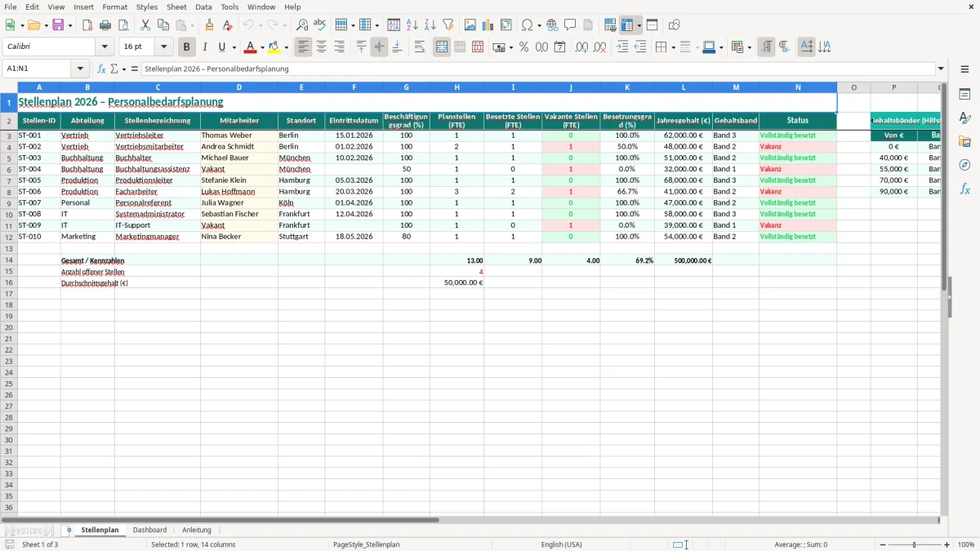Click the Print icon
The height and width of the screenshot is (551, 980).
(x=105, y=25)
